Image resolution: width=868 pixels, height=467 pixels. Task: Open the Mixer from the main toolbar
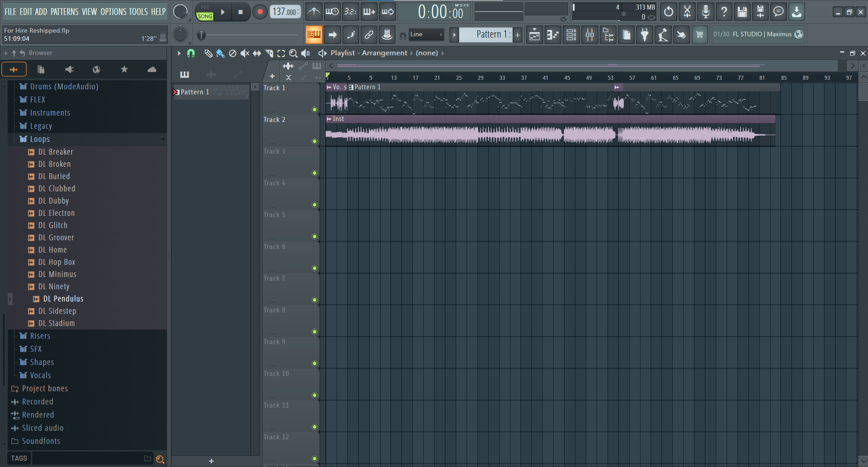tap(589, 34)
